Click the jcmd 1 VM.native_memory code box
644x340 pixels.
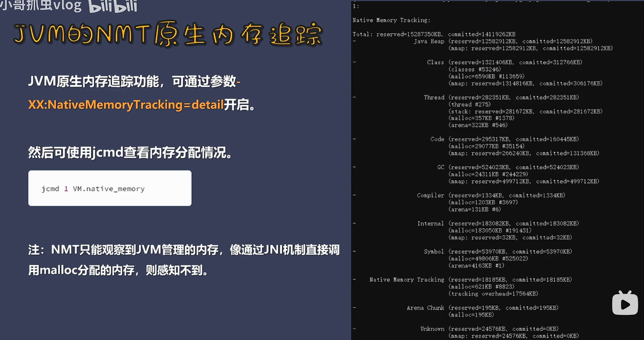tap(110, 188)
